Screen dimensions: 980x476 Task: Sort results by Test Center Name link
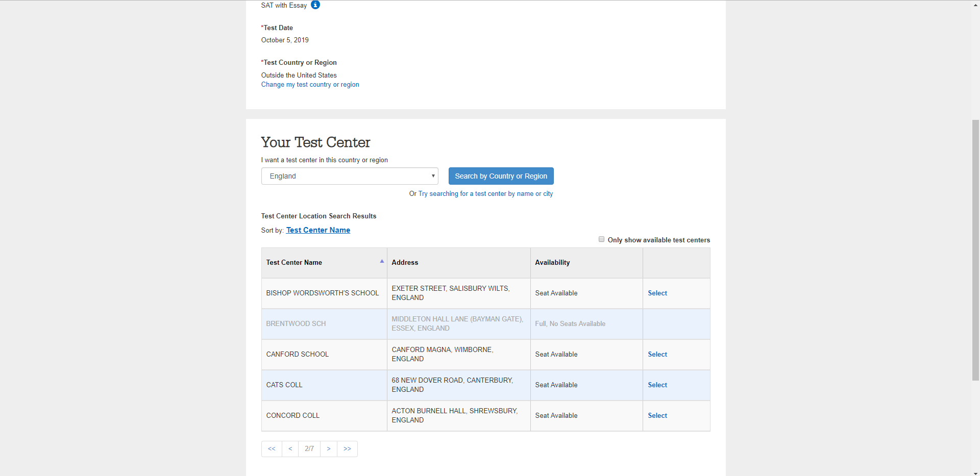coord(318,230)
